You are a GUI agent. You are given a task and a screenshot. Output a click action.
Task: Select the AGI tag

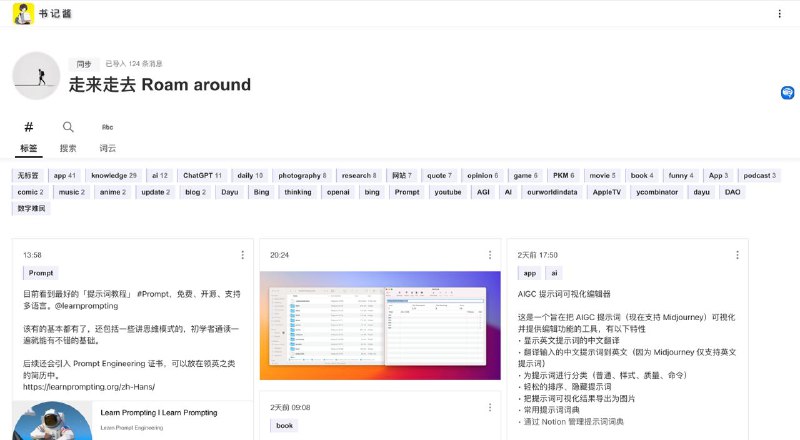pyautogui.click(x=483, y=192)
